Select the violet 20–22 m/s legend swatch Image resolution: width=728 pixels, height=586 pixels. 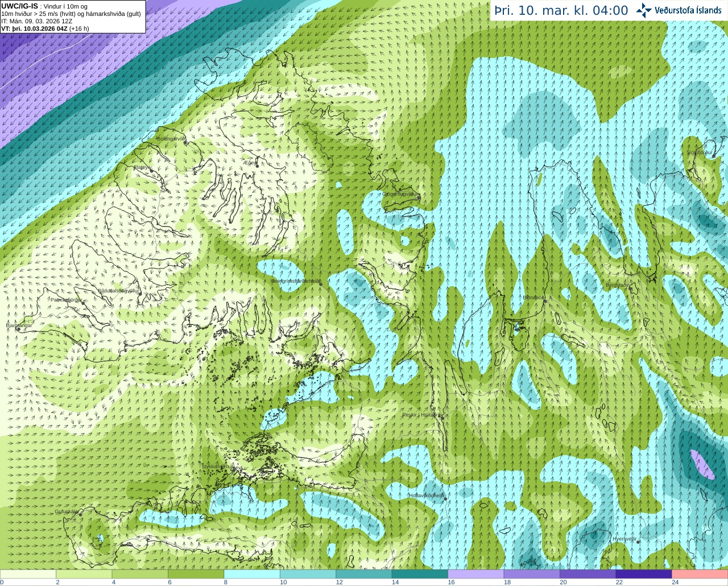(588, 574)
